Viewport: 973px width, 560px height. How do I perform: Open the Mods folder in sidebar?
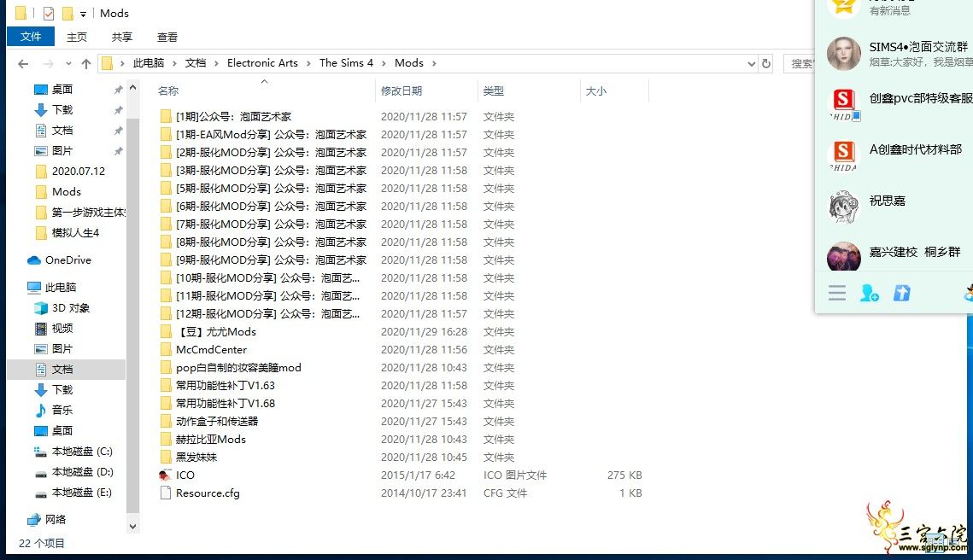click(x=67, y=191)
